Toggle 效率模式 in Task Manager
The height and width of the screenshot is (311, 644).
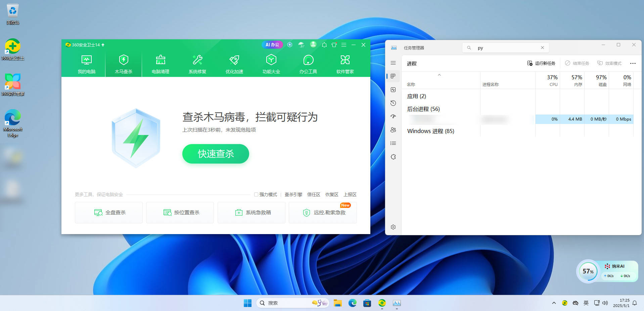coord(609,63)
